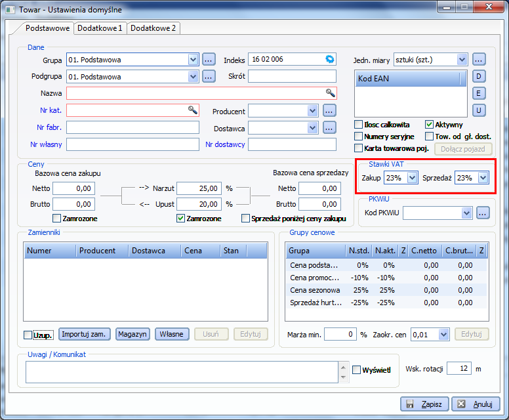This screenshot has height=420, width=509.
Task: Click the Anuluj cancel button
Action: [x=476, y=404]
